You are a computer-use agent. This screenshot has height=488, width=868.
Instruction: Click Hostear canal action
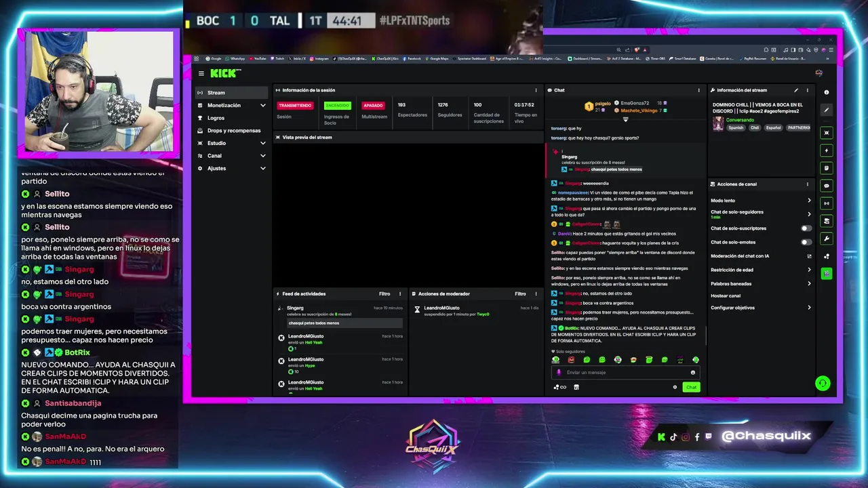tap(726, 296)
